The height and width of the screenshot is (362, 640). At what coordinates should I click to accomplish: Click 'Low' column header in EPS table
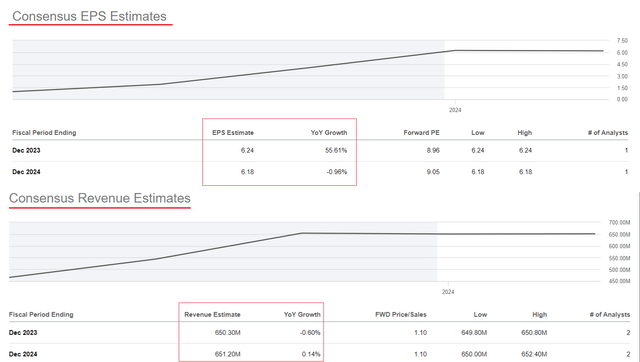pyautogui.click(x=478, y=133)
